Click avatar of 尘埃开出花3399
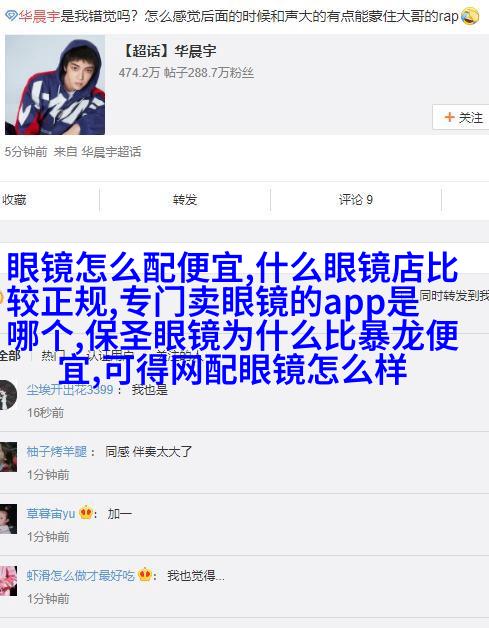The width and height of the screenshot is (489, 628). tap(8, 395)
